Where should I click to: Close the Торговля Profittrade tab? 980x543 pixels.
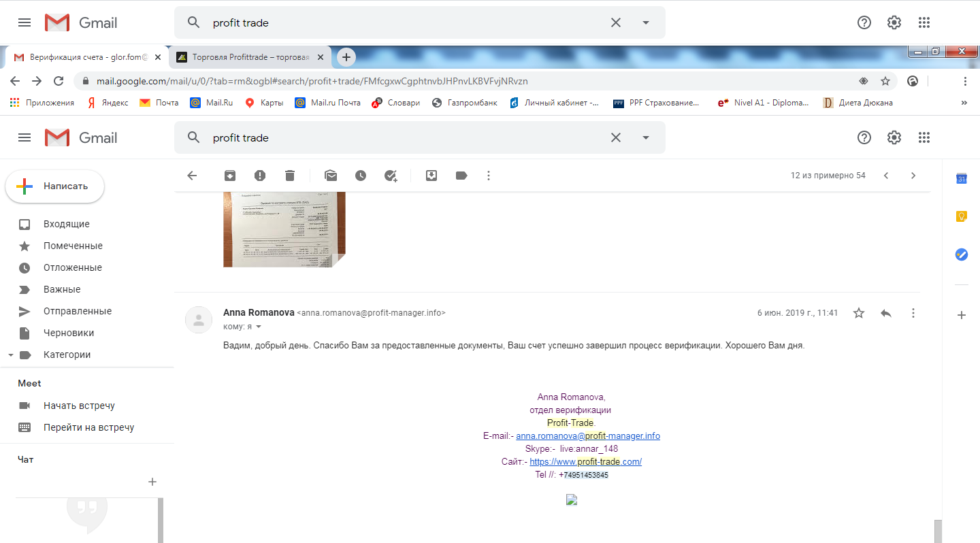click(320, 58)
